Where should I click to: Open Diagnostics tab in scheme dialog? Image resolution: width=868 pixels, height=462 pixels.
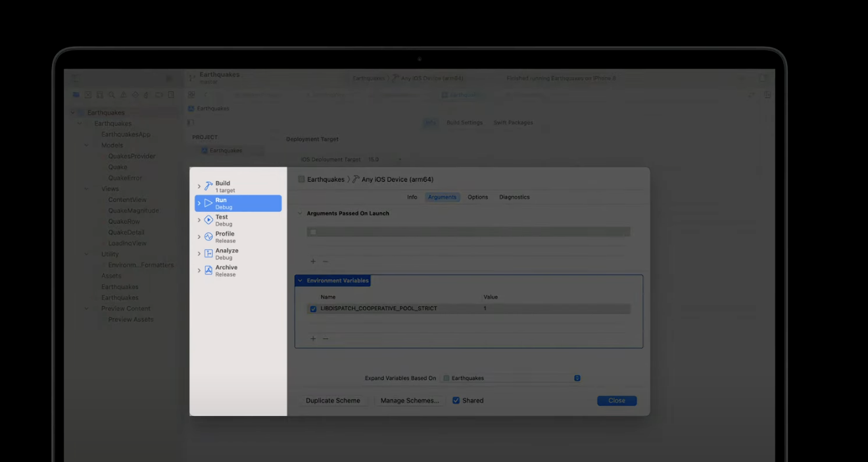click(514, 197)
